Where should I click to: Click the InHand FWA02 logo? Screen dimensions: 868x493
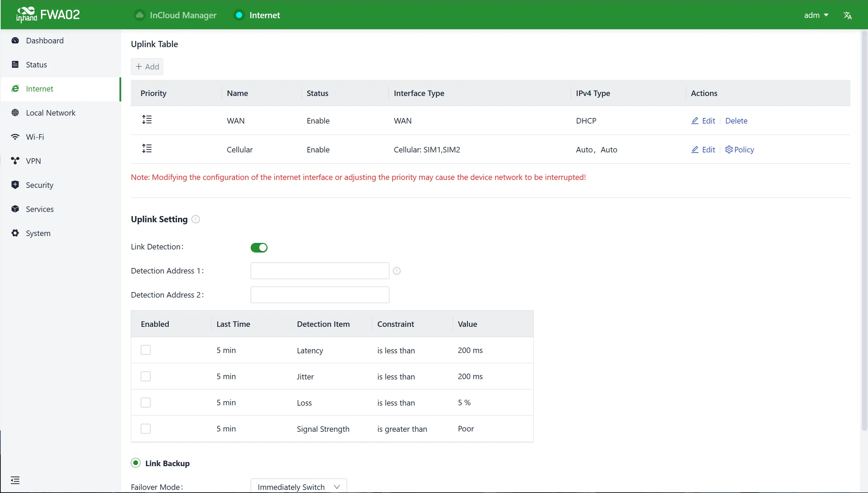coord(48,15)
